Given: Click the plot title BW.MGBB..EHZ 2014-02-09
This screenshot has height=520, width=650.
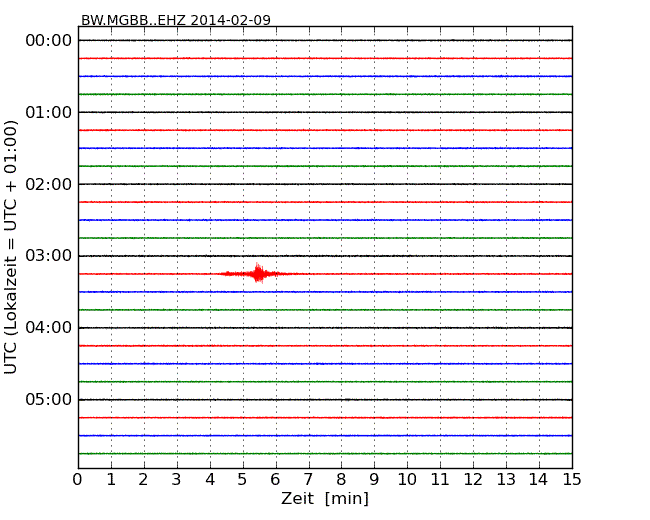Looking at the screenshot, I should 176,20.
